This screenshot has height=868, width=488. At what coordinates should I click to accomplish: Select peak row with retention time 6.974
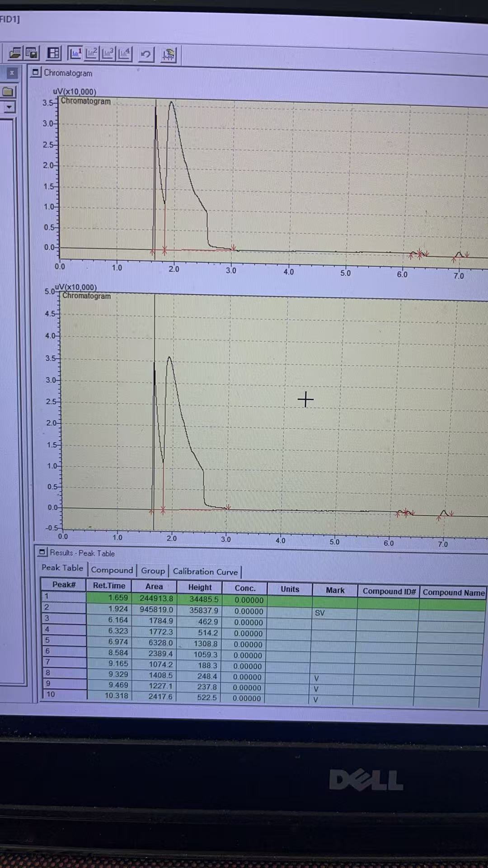118,642
